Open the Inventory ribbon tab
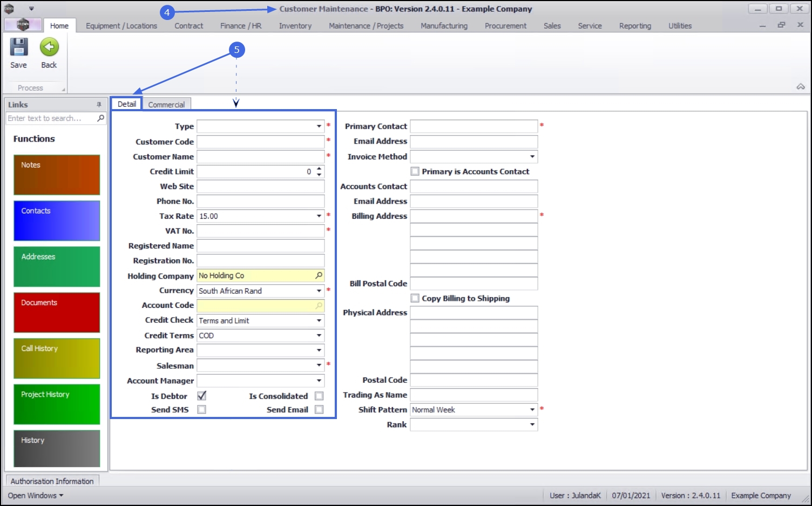This screenshot has width=812, height=506. point(295,25)
